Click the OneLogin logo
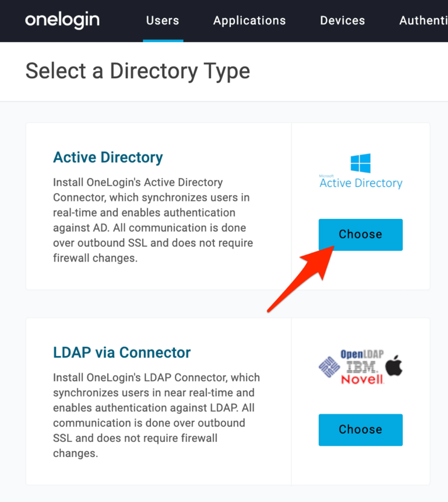Screen dimensions: 448x502 coord(62,20)
